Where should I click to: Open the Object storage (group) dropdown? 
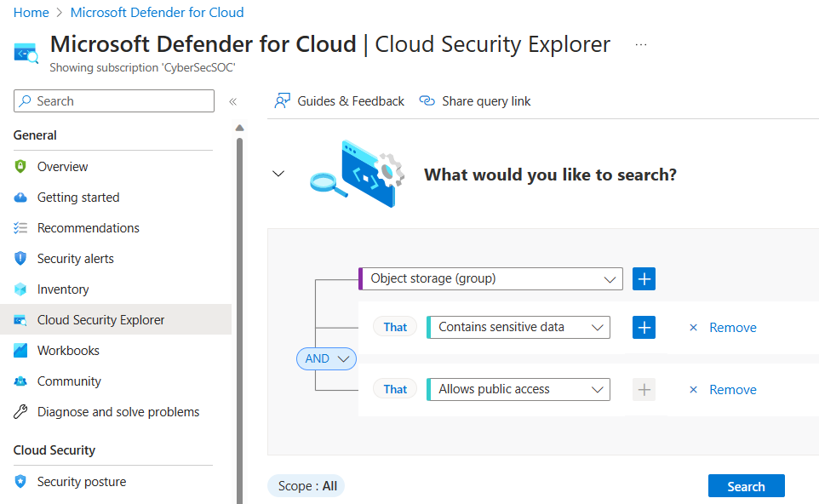click(x=490, y=279)
